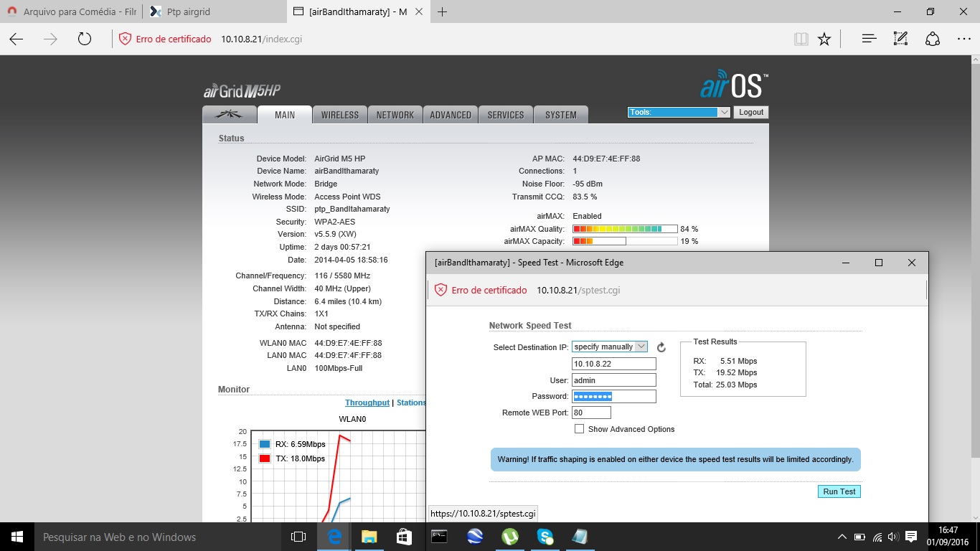The width and height of the screenshot is (980, 551).
Task: Make a Web Note with the pen icon
Action: tap(900, 39)
